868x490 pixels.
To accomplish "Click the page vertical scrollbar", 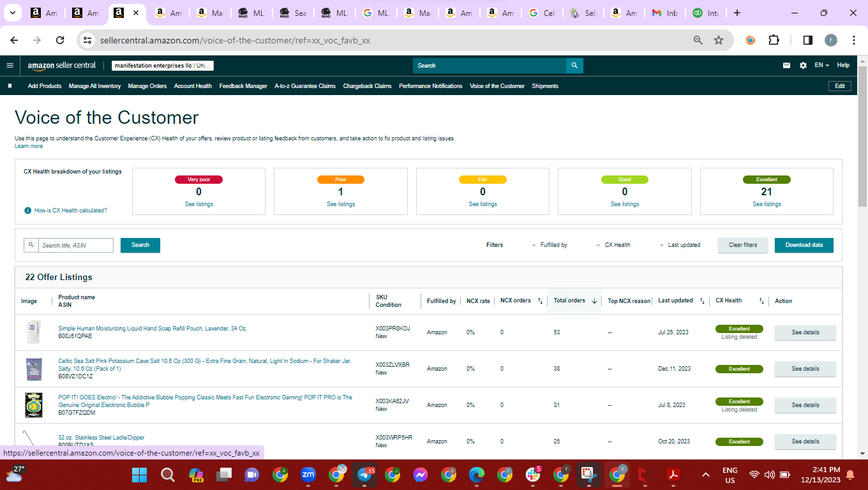I will click(862, 135).
